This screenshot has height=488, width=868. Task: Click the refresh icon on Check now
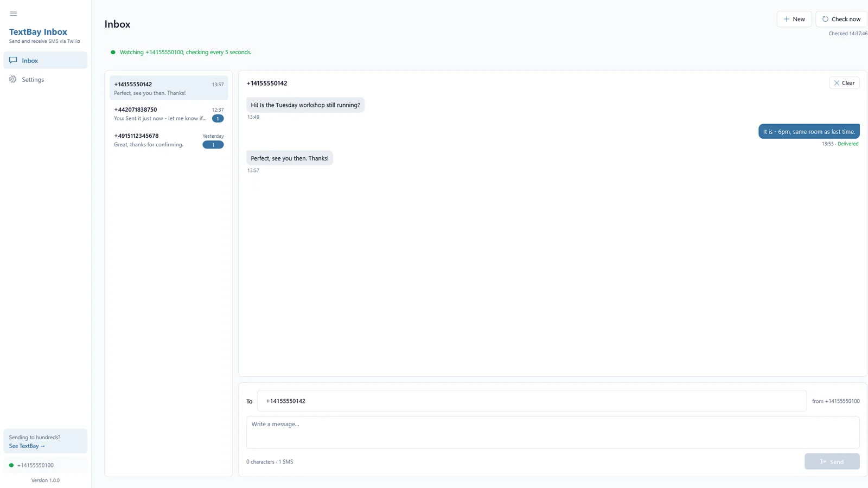tap(825, 19)
